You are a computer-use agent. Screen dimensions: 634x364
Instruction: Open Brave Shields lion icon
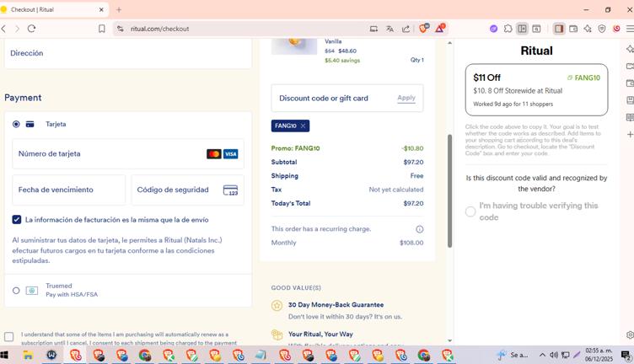pos(424,29)
